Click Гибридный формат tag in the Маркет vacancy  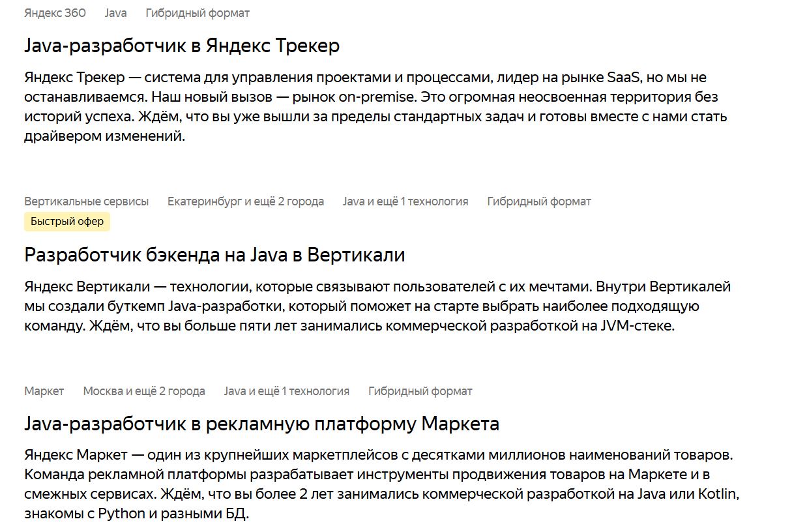(420, 391)
